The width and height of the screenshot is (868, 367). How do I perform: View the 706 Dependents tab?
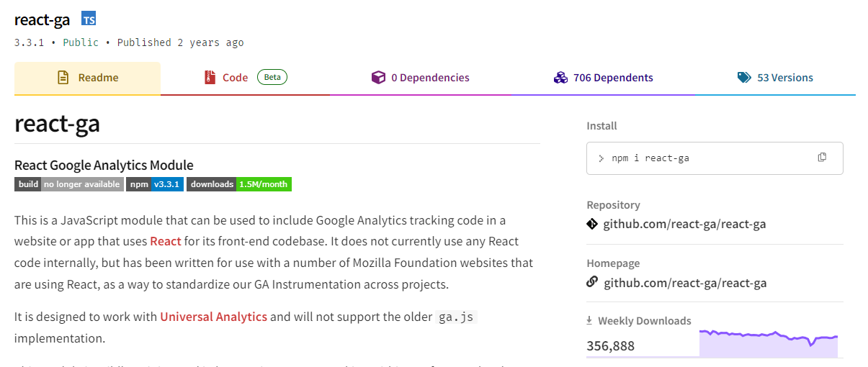click(603, 78)
